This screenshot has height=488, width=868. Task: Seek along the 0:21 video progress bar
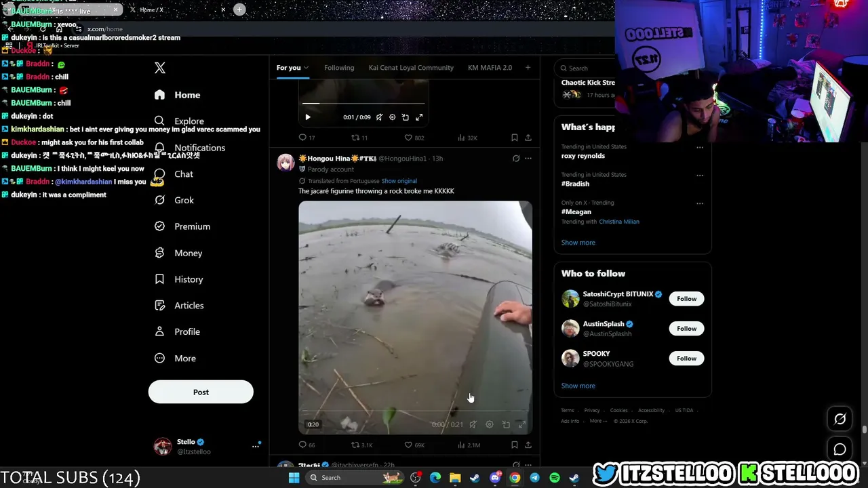[x=415, y=411]
